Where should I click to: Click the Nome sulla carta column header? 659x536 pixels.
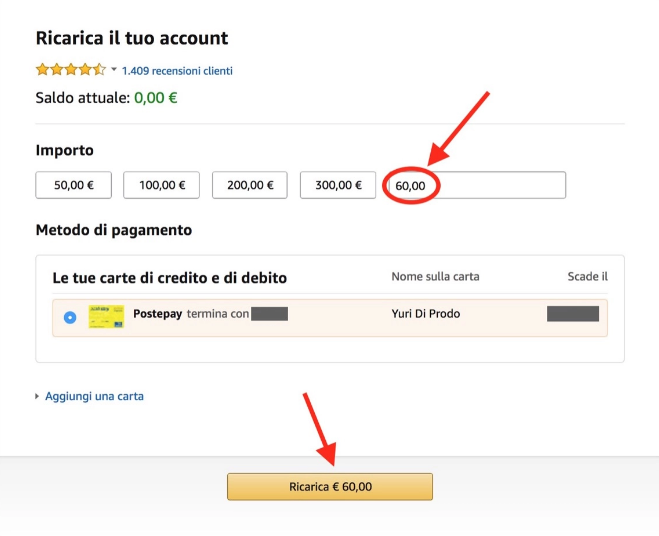[435, 277]
